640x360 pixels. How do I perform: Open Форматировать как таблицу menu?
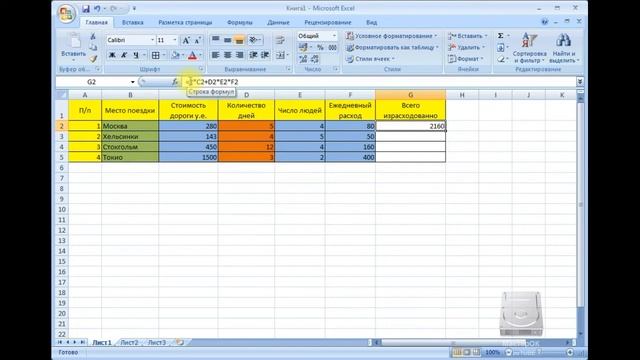point(392,47)
